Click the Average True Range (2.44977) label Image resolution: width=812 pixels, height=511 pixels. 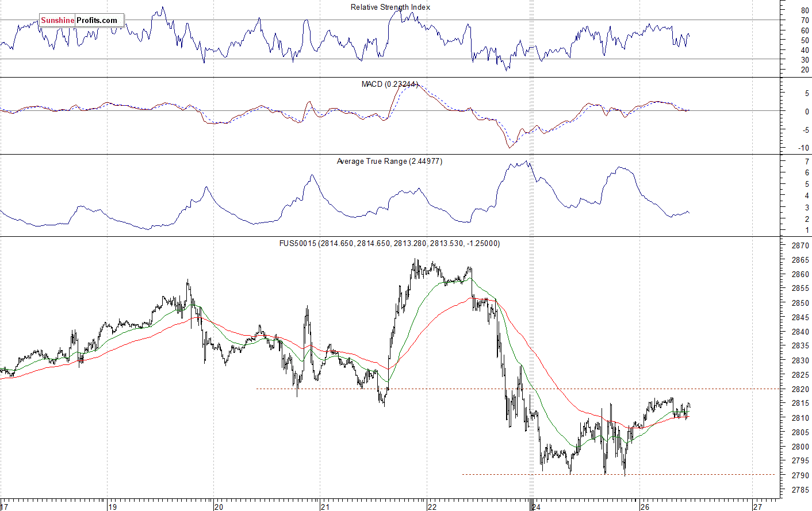389,161
